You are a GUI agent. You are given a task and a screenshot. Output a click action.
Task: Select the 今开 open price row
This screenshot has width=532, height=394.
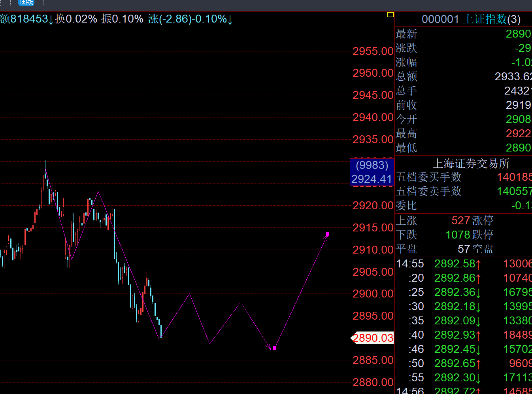point(464,119)
